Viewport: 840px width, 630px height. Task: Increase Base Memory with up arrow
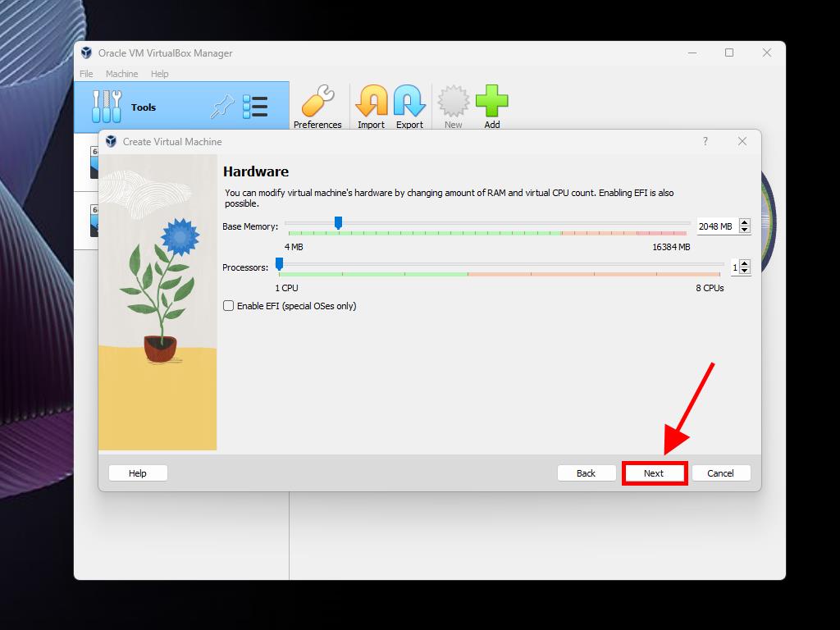pyautogui.click(x=745, y=222)
